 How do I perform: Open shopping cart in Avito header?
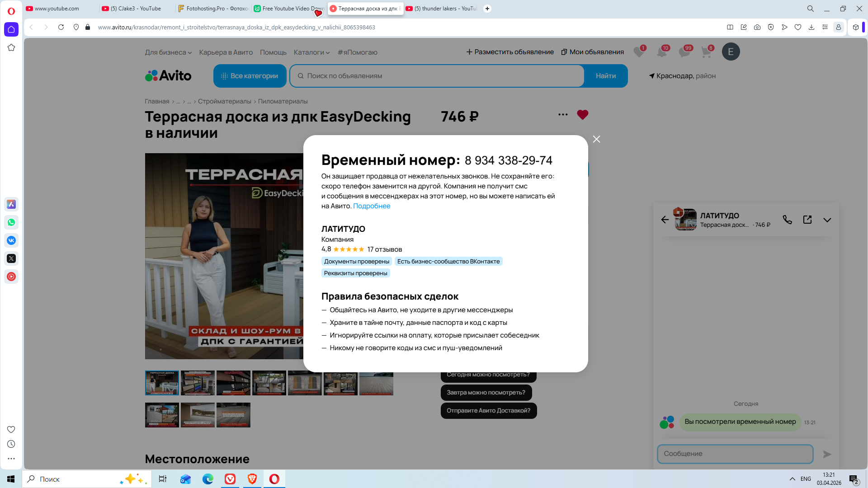pos(706,52)
